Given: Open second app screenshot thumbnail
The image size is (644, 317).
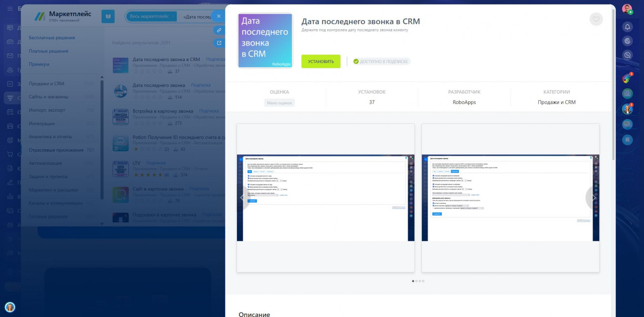Looking at the screenshot, I should tap(510, 198).
